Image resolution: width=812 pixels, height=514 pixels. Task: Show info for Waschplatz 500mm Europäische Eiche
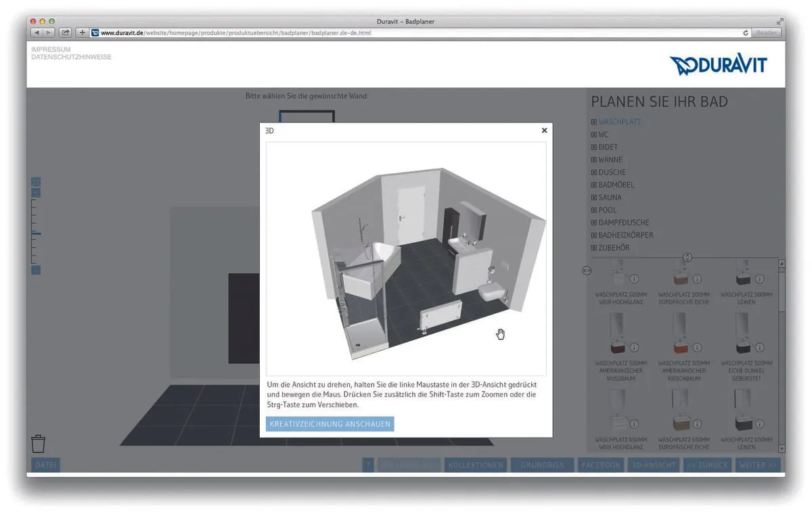pyautogui.click(x=697, y=279)
